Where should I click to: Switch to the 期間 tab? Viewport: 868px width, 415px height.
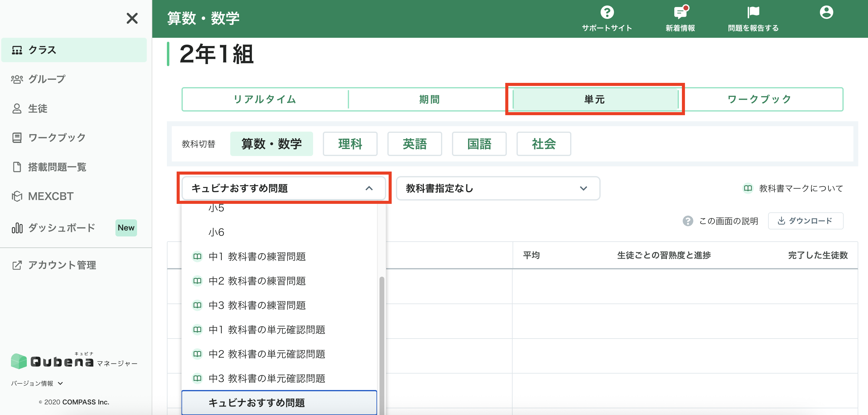click(x=430, y=99)
